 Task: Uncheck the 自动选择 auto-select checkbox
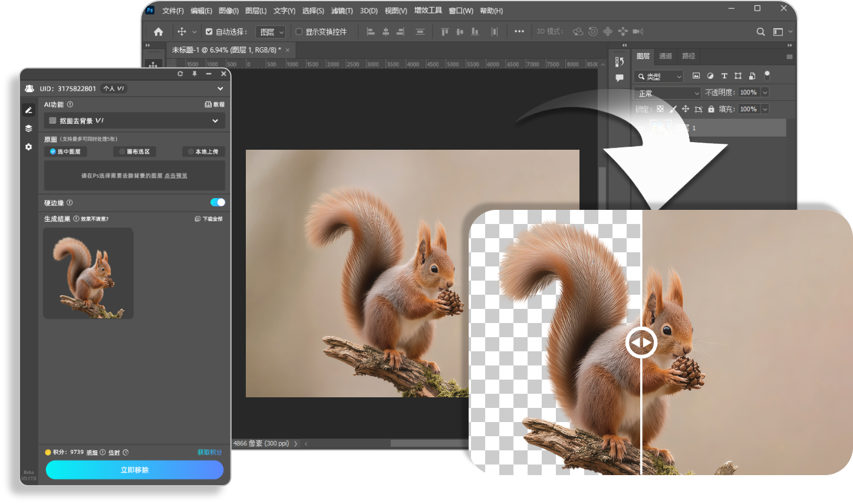[x=209, y=32]
